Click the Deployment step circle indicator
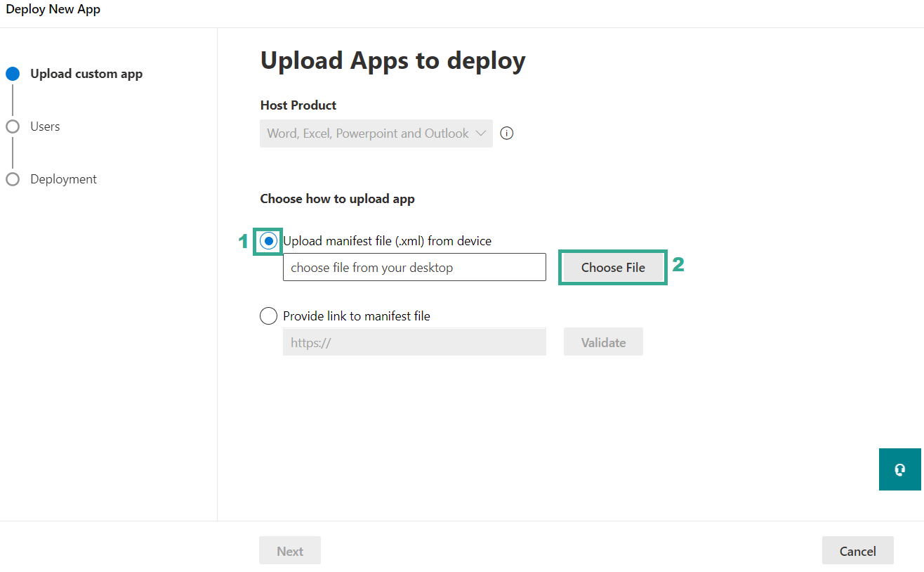Screen dimensions: 924x572 pyautogui.click(x=13, y=179)
